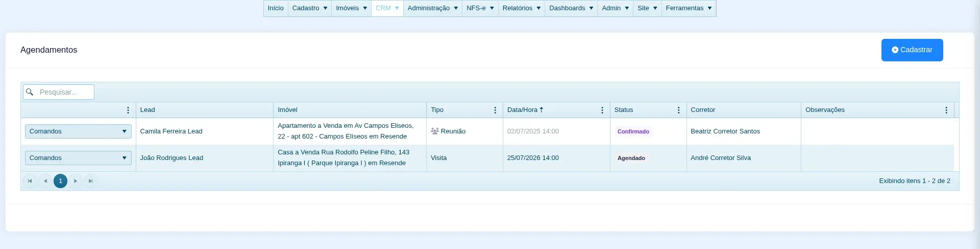Expand the Cadastro menu
Viewport: 980px width, 249px height.
click(x=310, y=8)
